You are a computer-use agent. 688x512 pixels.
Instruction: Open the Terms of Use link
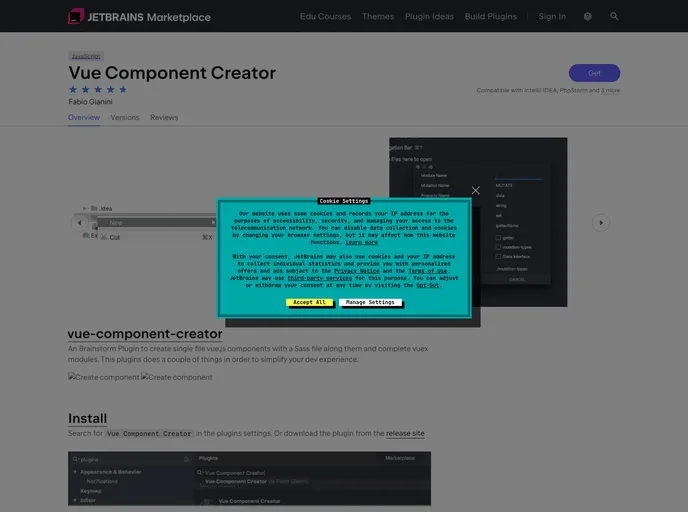(x=427, y=271)
